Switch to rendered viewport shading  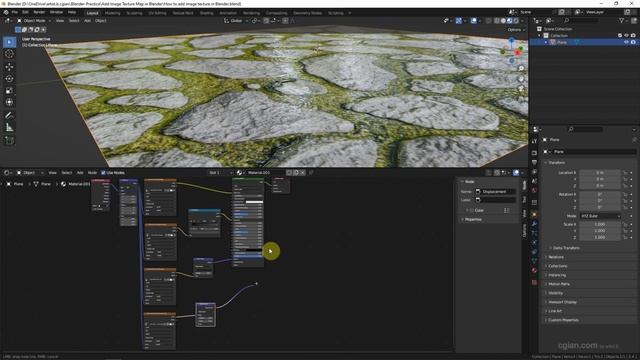pyautogui.click(x=516, y=20)
